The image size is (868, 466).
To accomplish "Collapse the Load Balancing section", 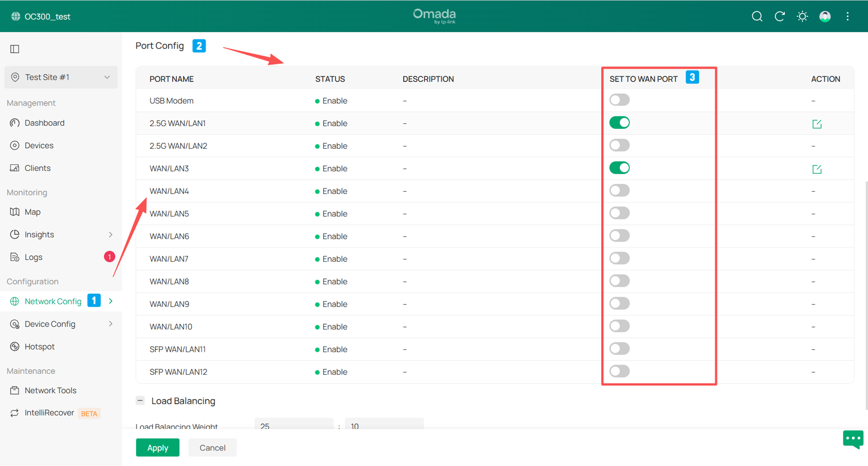I will (140, 401).
